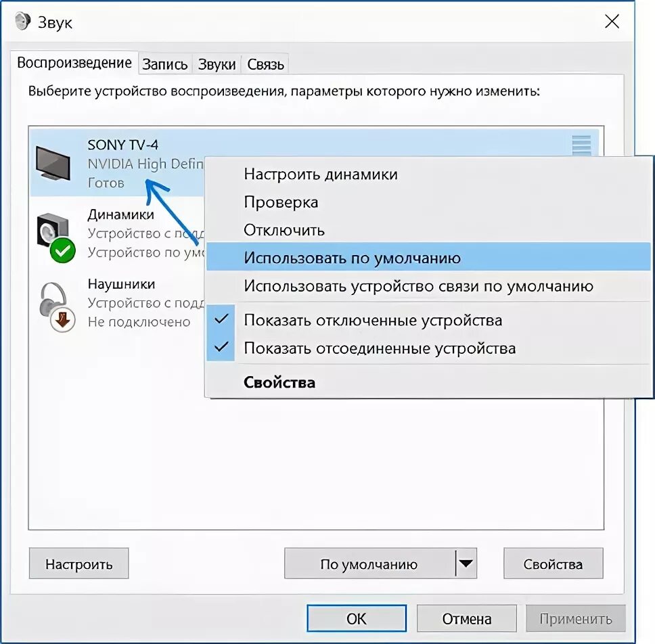The width and height of the screenshot is (655, 644).
Task: Click the red unplugged arrow badge on Наушники
Action: 63,320
